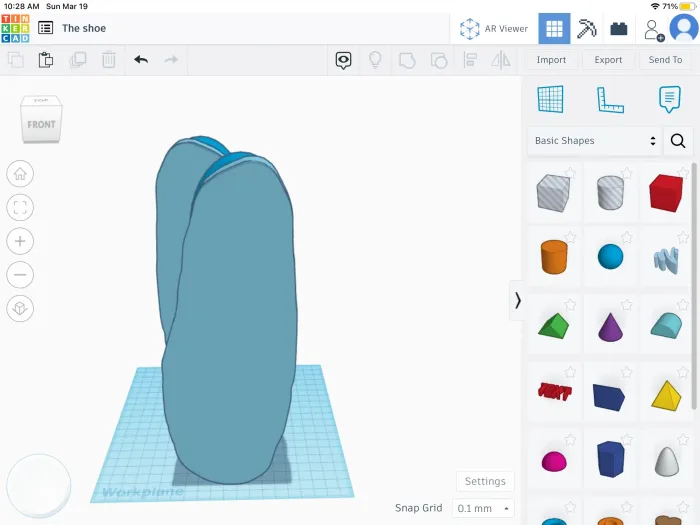Pick the red Text shape
Viewport: 700px width, 525px height.
[554, 392]
